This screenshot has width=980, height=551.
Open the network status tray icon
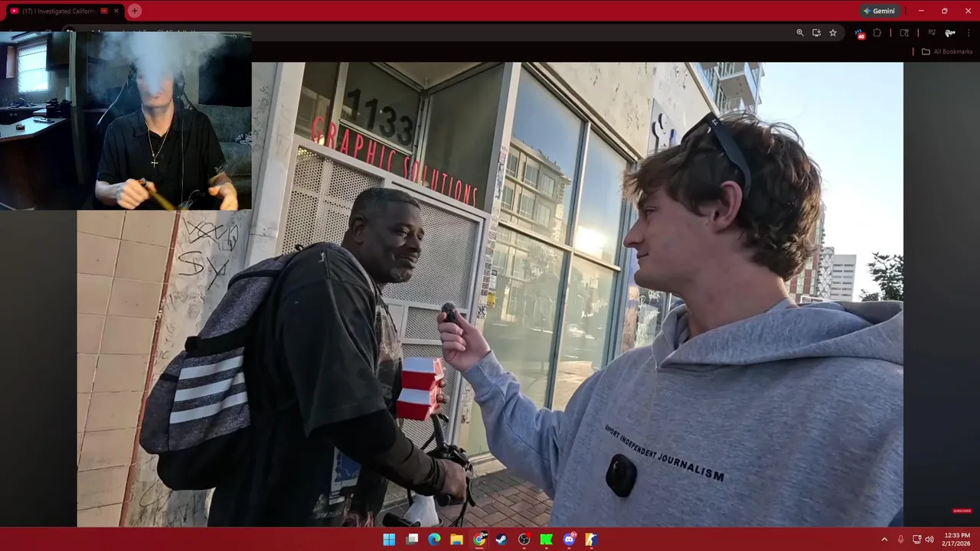(x=916, y=540)
